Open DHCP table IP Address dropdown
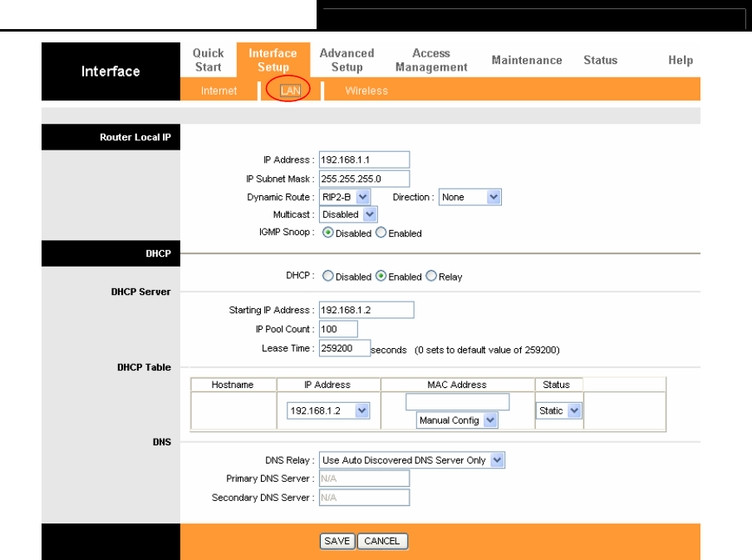 [328, 410]
